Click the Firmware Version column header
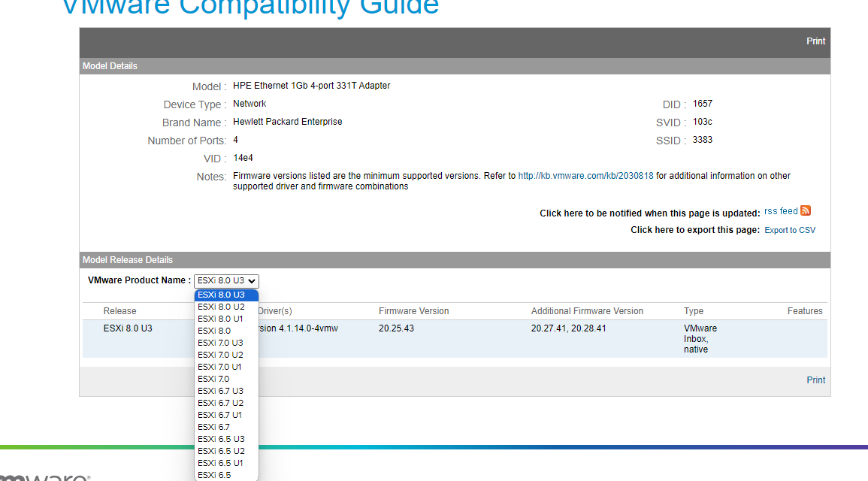This screenshot has height=481, width=868. click(413, 311)
